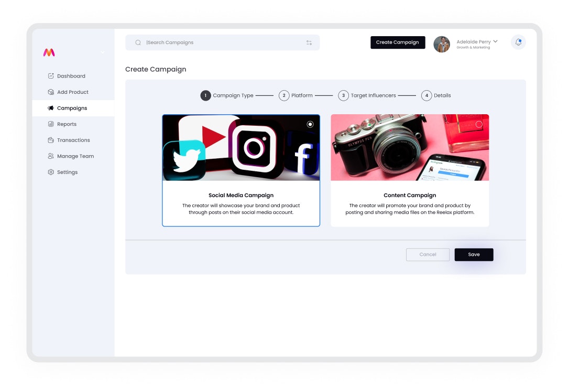569x392 pixels.
Task: Click the Social Media Campaign title
Action: pos(241,195)
